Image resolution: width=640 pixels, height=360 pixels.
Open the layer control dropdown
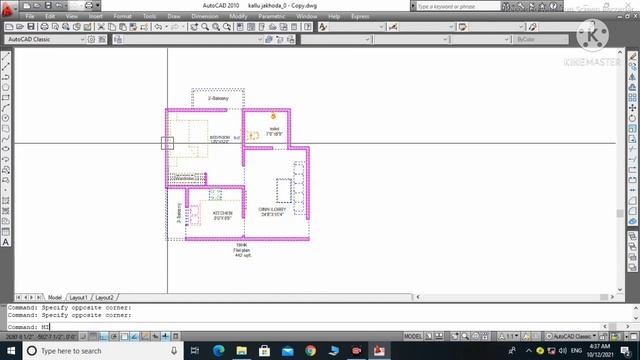(x=193, y=39)
